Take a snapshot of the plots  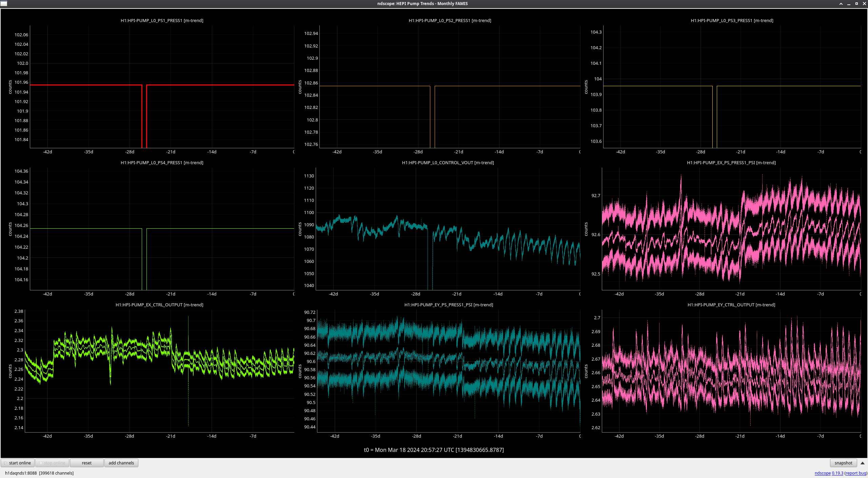pyautogui.click(x=843, y=463)
